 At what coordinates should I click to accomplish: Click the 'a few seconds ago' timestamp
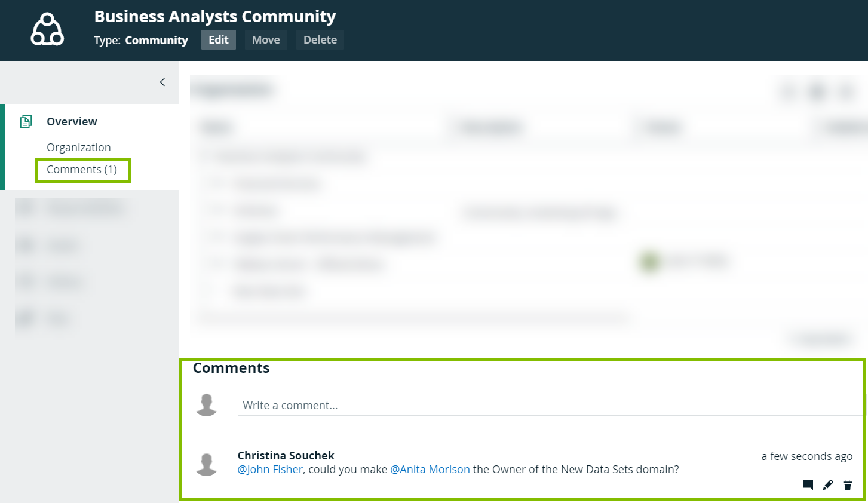806,456
